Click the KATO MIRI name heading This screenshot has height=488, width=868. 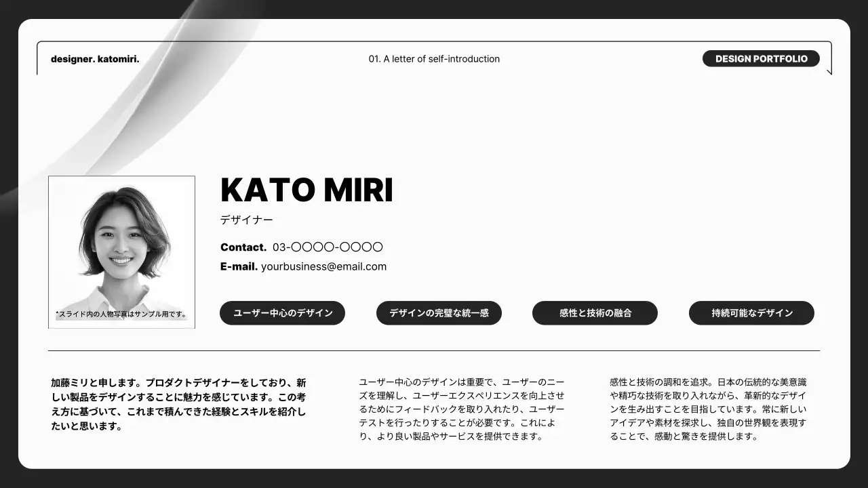307,190
